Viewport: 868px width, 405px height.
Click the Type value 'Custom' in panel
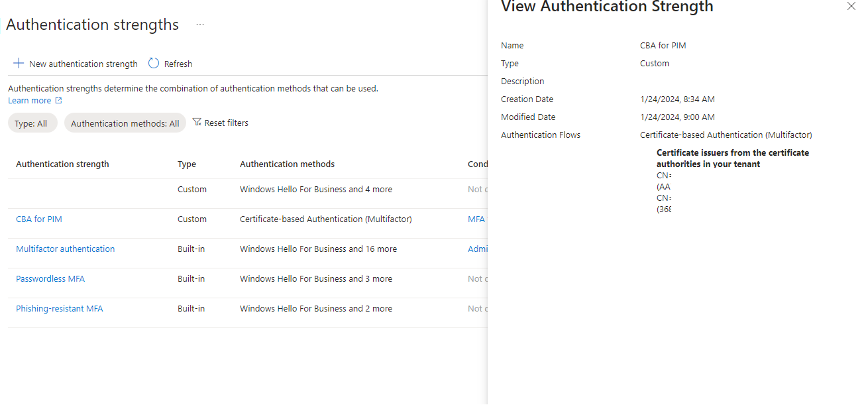click(x=655, y=64)
